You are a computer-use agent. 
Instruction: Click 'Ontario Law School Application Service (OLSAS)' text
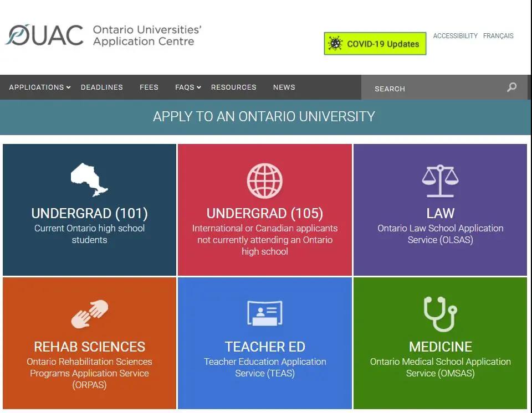click(441, 234)
